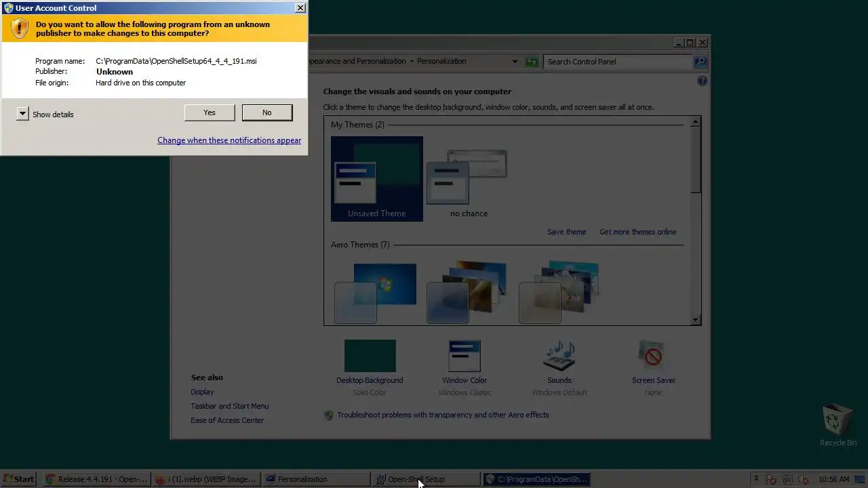Click Appearance and Personalization breadcrumb

[x=357, y=61]
